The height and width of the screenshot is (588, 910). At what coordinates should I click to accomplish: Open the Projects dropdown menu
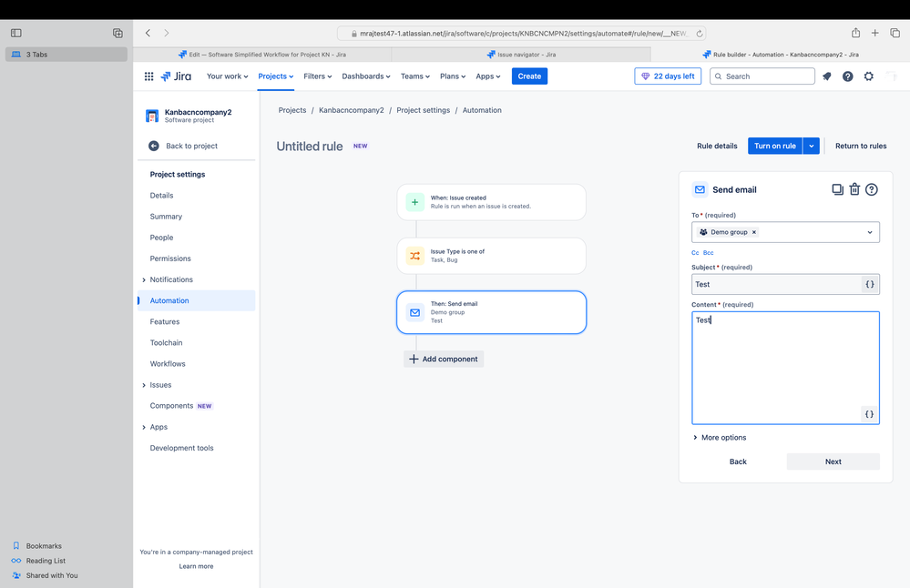pos(276,76)
